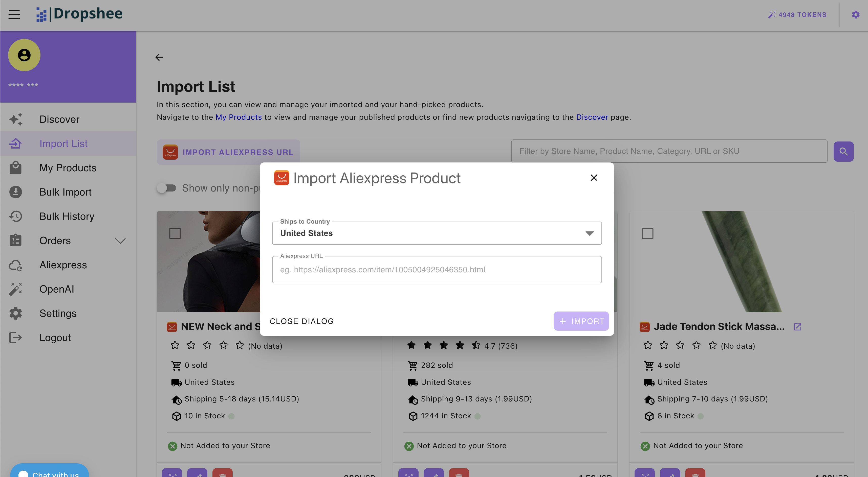The height and width of the screenshot is (477, 868).
Task: Open the Ships to Country dropdown
Action: (436, 233)
